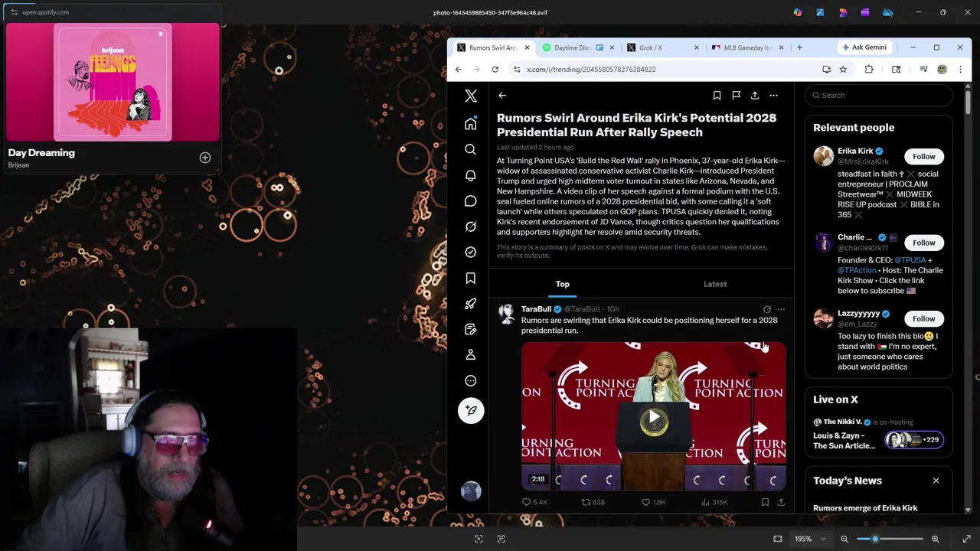Screen dimensions: 980x551
Task: Click the visual search icon in Photos bottom bar
Action: (x=479, y=539)
